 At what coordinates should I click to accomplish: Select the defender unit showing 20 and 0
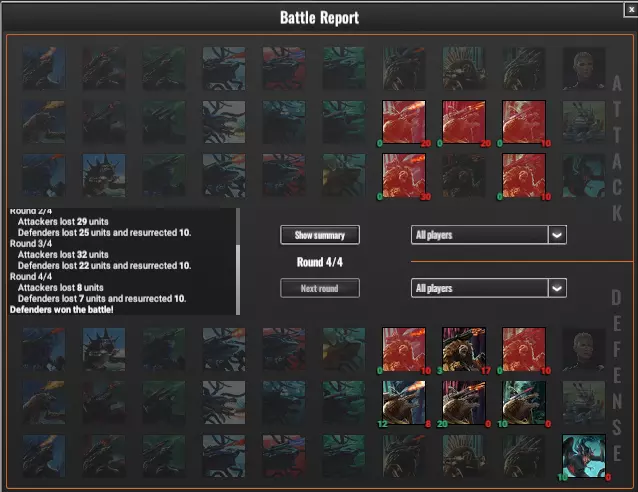(464, 402)
